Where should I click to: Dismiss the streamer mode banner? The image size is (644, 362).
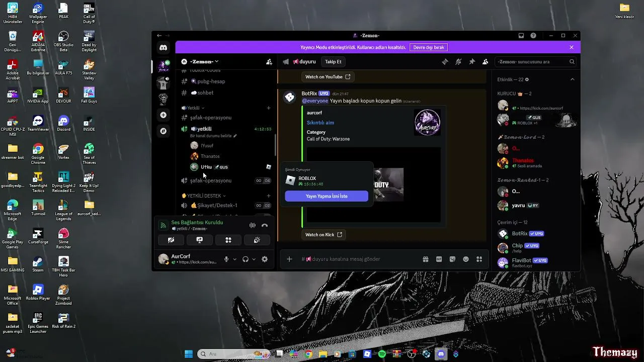[572, 47]
